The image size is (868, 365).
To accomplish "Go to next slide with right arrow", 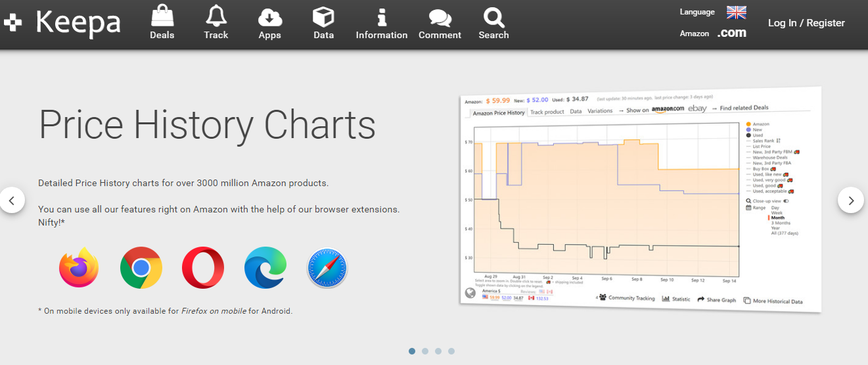I will (851, 200).
